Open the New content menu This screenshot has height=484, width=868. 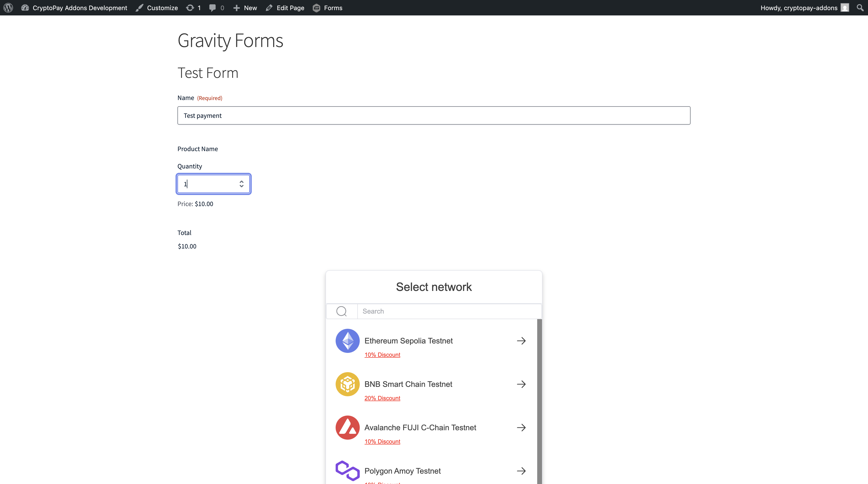[x=245, y=8]
